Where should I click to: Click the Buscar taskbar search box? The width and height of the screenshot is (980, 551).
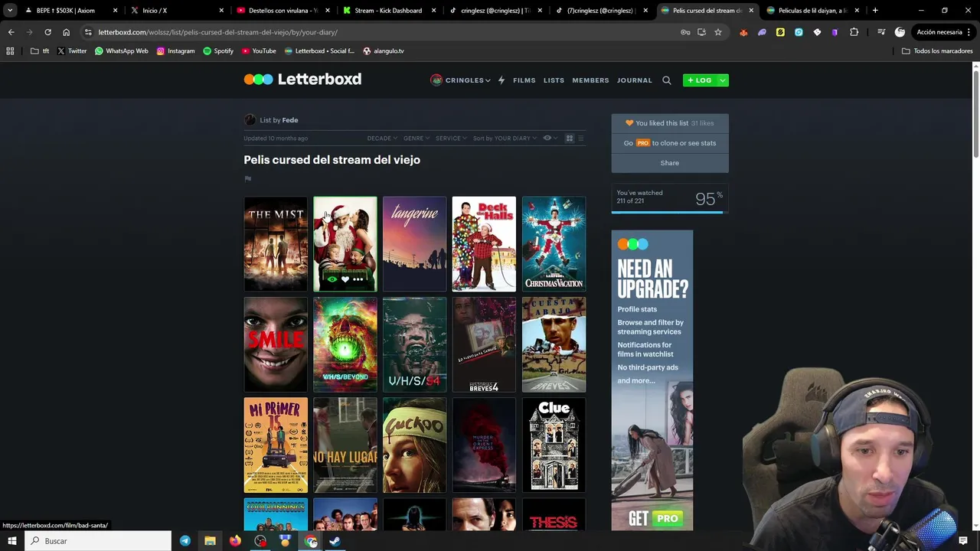click(x=98, y=541)
